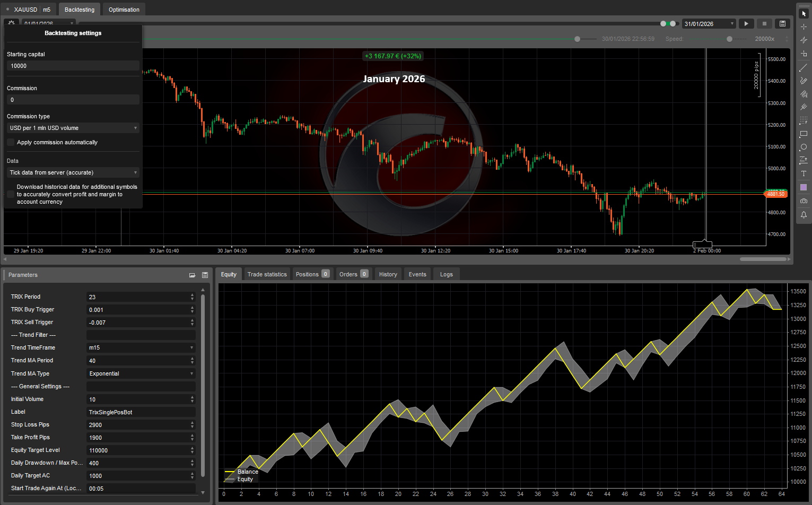Screen dimensions: 812x505
Task: Click the Starting capital input field
Action: click(73, 66)
